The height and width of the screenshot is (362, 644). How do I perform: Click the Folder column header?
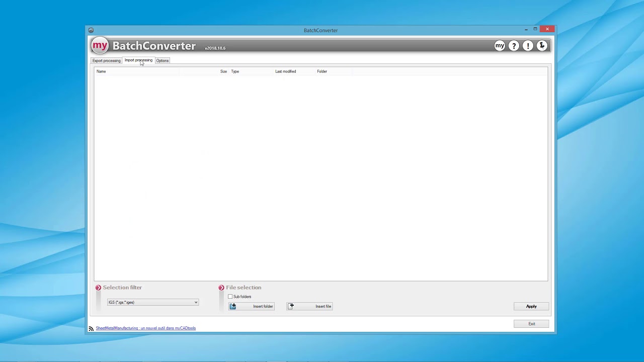click(x=334, y=71)
